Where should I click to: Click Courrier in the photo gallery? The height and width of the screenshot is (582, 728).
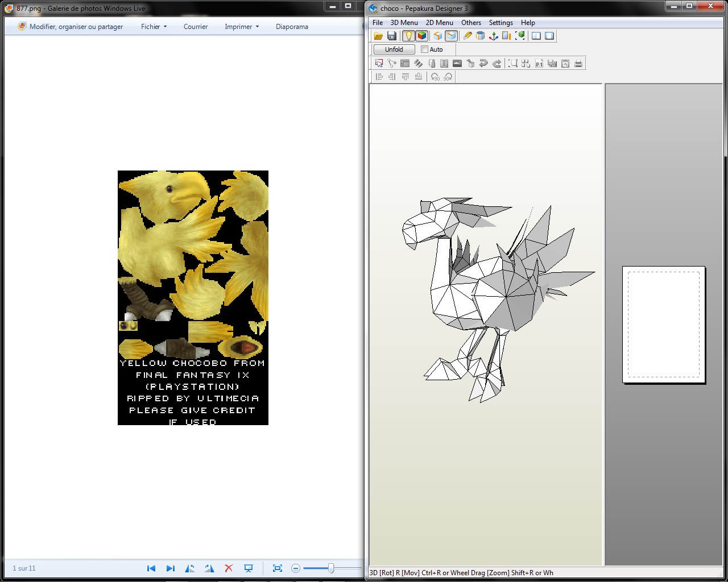tap(196, 27)
